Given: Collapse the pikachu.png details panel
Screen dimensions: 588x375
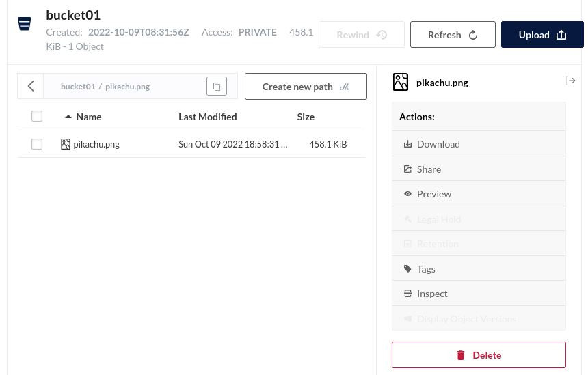Looking at the screenshot, I should tap(571, 81).
